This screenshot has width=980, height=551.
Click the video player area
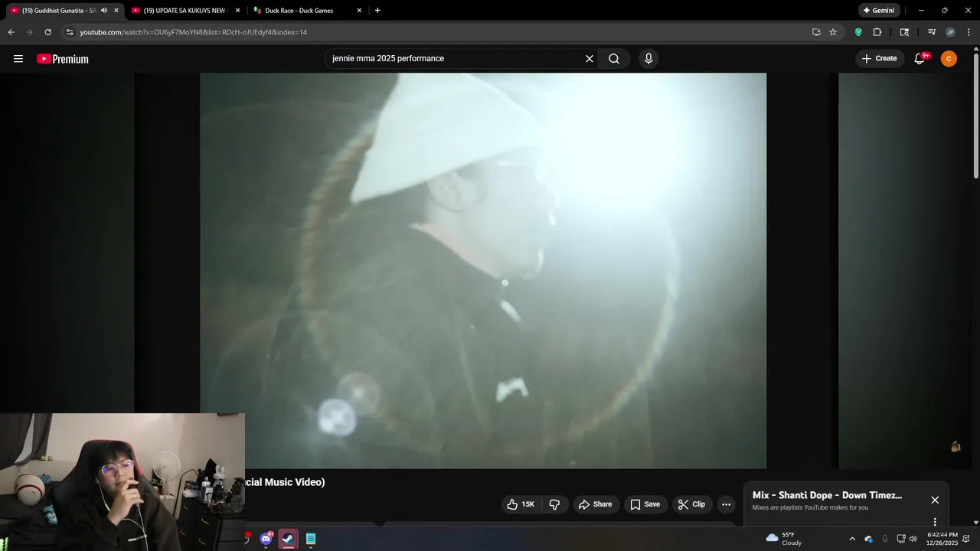483,270
